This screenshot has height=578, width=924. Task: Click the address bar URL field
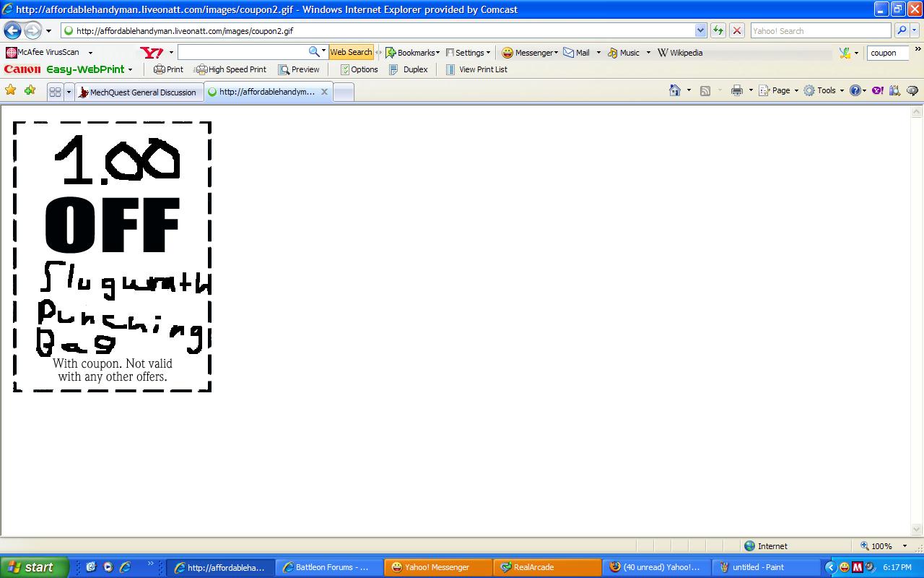378,31
